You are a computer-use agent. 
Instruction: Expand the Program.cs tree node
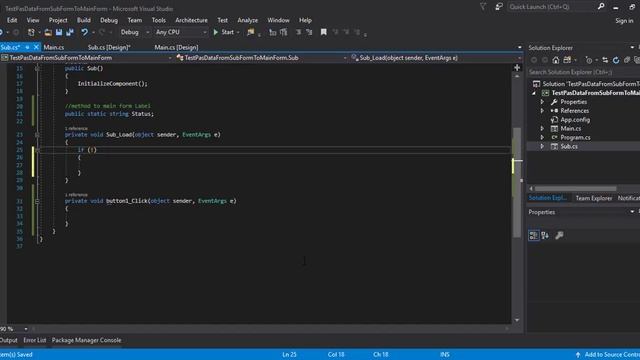coord(542,138)
